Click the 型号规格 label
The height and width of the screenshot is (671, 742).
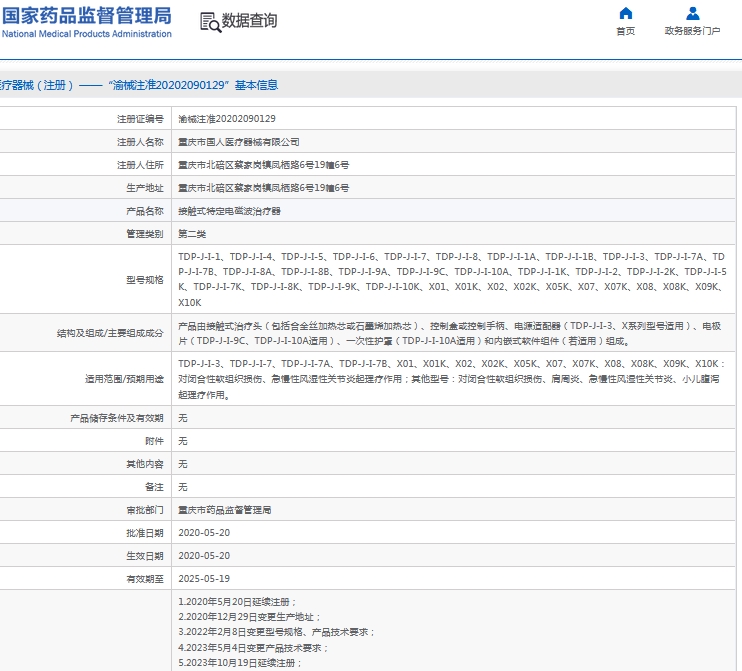145,280
